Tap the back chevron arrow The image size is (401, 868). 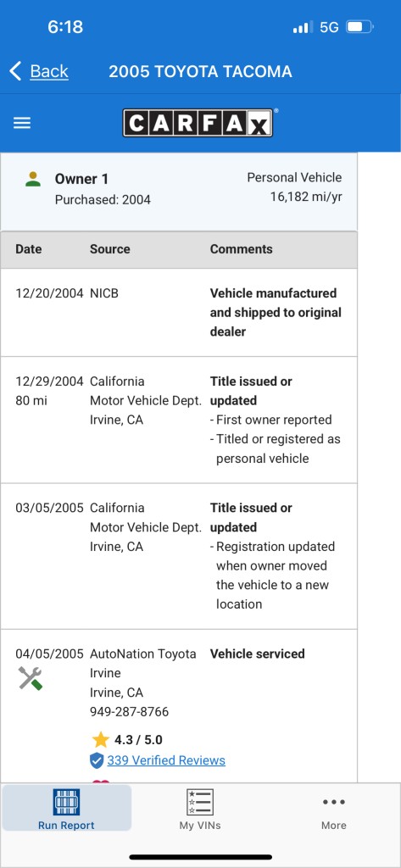15,71
